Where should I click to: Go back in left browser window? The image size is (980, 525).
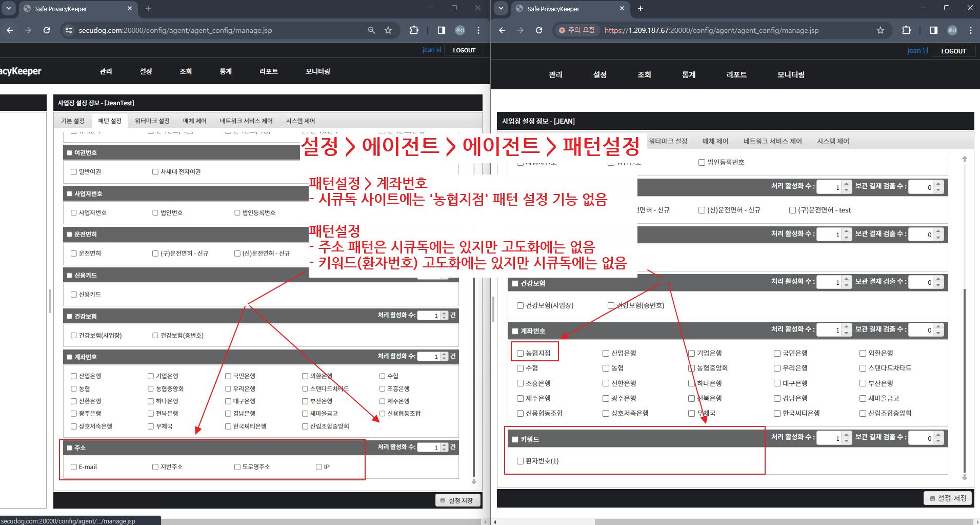(10, 30)
